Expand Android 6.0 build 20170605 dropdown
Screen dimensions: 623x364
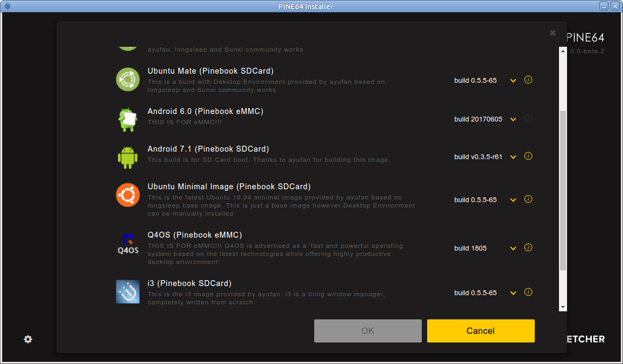point(513,119)
